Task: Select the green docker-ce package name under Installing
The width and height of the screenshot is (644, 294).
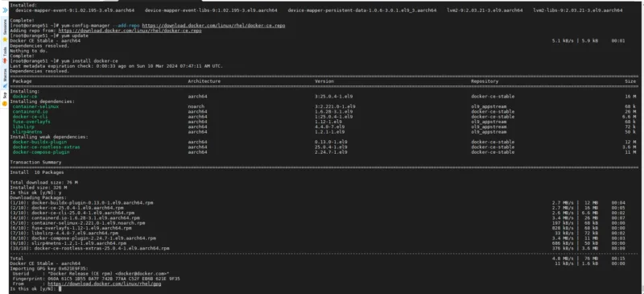Action: click(x=25, y=96)
